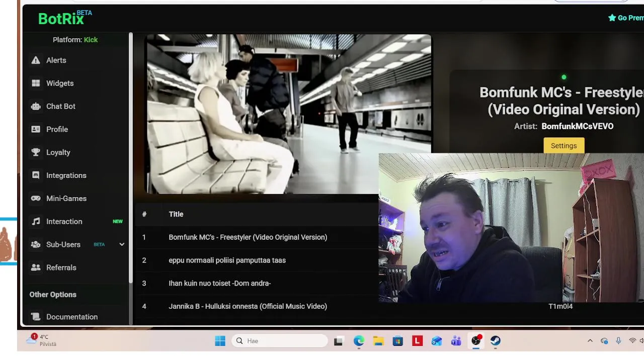644x362 pixels.
Task: Click the Interaction music note icon
Action: tap(36, 222)
